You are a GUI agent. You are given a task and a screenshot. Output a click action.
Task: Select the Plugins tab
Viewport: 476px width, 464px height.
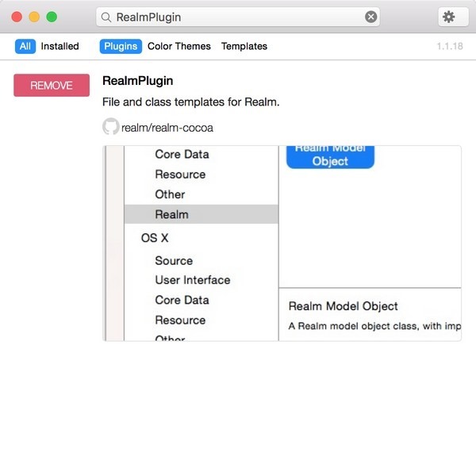pyautogui.click(x=121, y=46)
